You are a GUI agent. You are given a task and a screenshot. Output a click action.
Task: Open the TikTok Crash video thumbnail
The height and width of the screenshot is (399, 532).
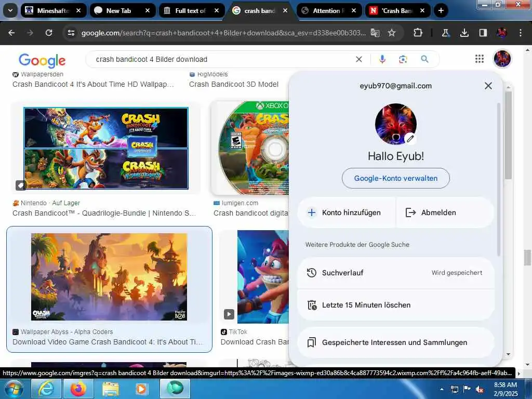(263, 277)
